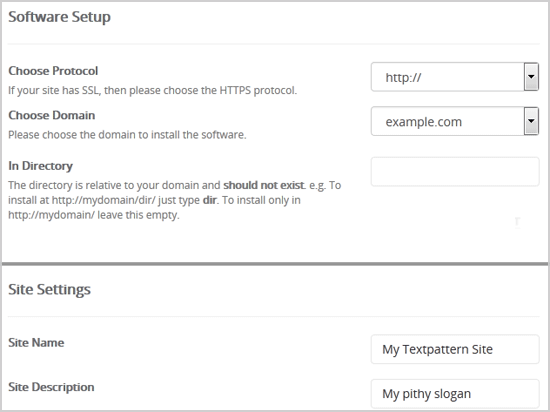The image size is (550, 412).
Task: Click the In Directory label
Action: coord(40,166)
